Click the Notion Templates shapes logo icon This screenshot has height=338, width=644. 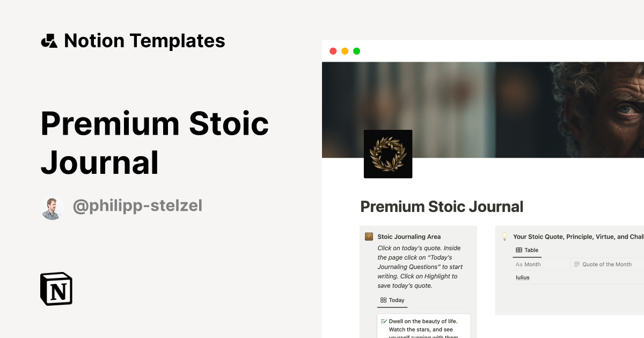tap(49, 41)
